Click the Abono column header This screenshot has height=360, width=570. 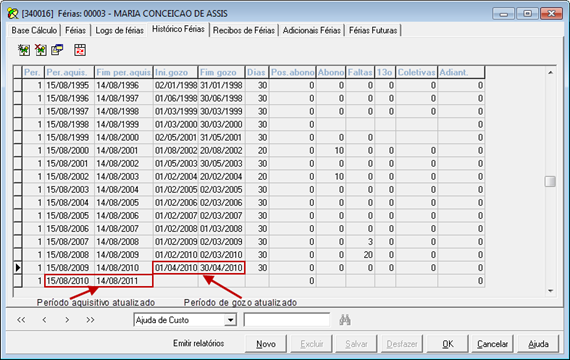pyautogui.click(x=331, y=72)
